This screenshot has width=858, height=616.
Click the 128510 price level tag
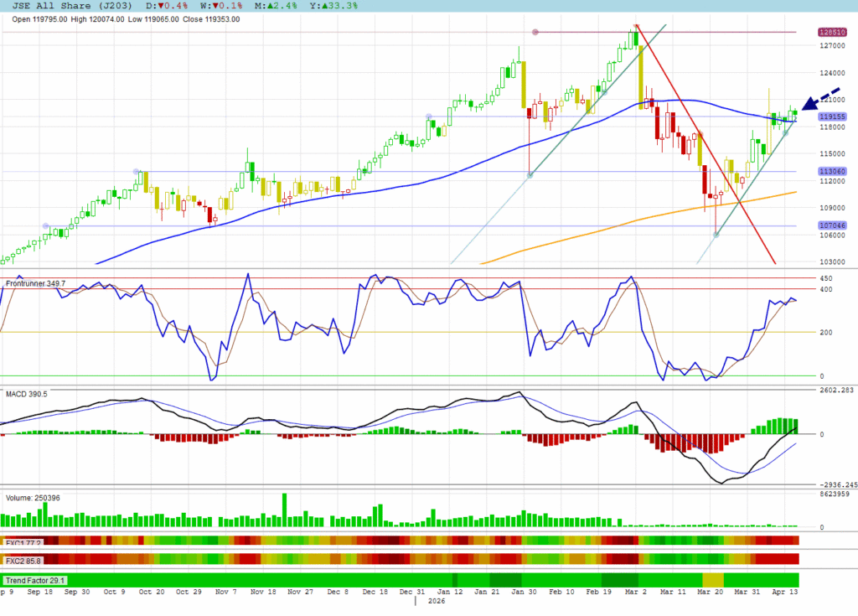pos(831,33)
